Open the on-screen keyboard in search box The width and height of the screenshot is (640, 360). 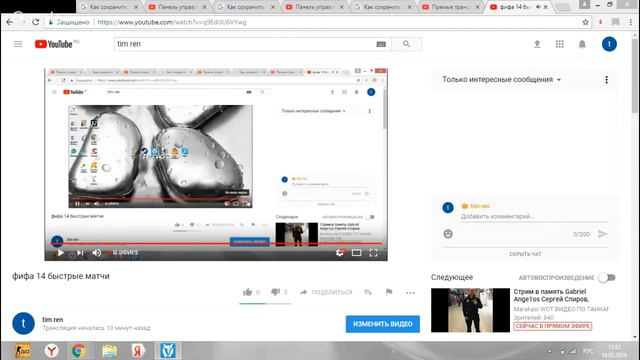tap(381, 44)
